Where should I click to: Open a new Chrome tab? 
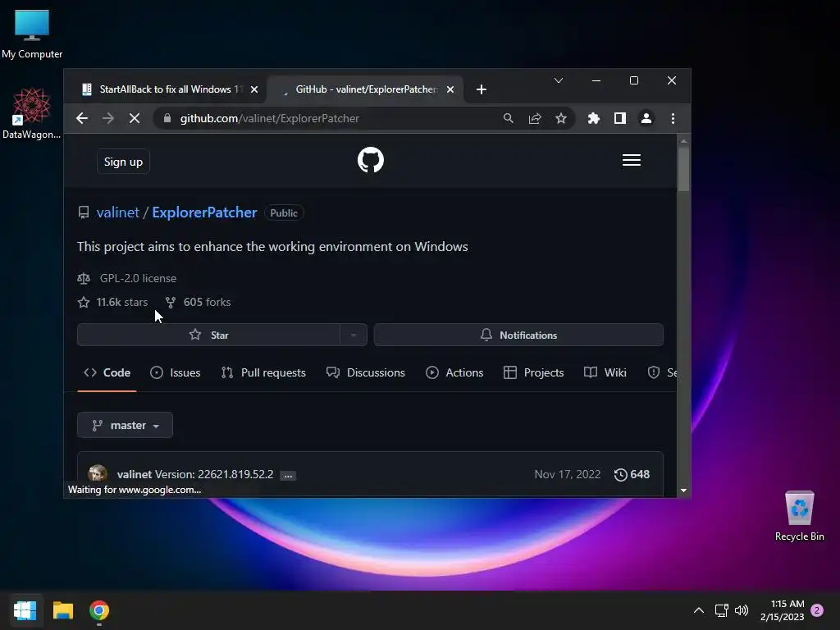(x=481, y=89)
